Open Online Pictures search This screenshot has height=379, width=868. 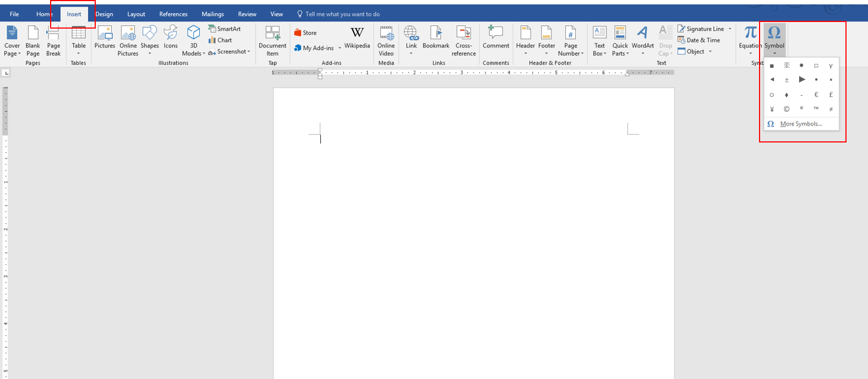128,41
